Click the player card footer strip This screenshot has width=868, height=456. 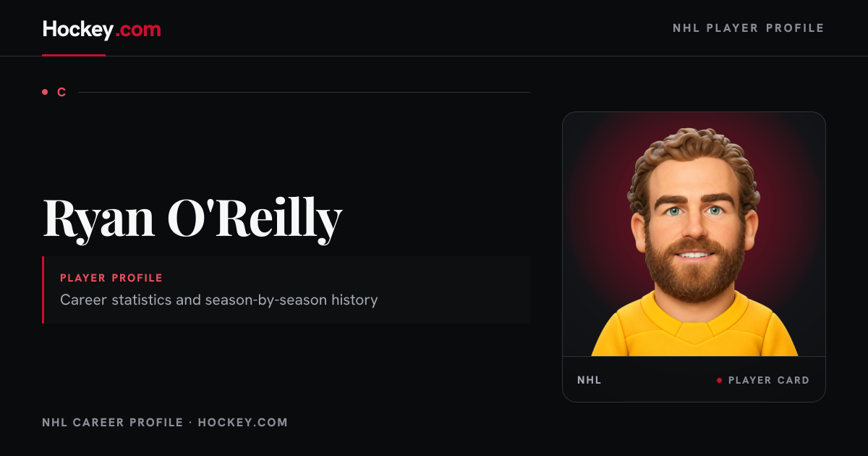(694, 379)
